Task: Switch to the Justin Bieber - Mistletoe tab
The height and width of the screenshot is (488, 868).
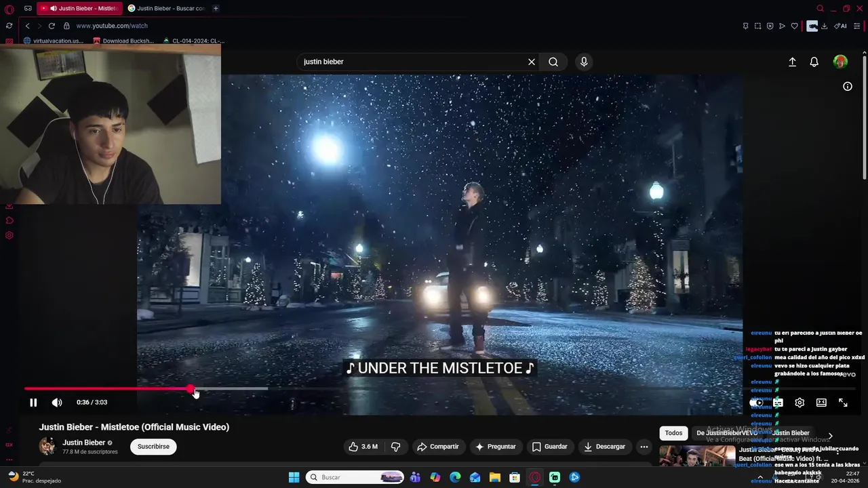Action: 79,8
